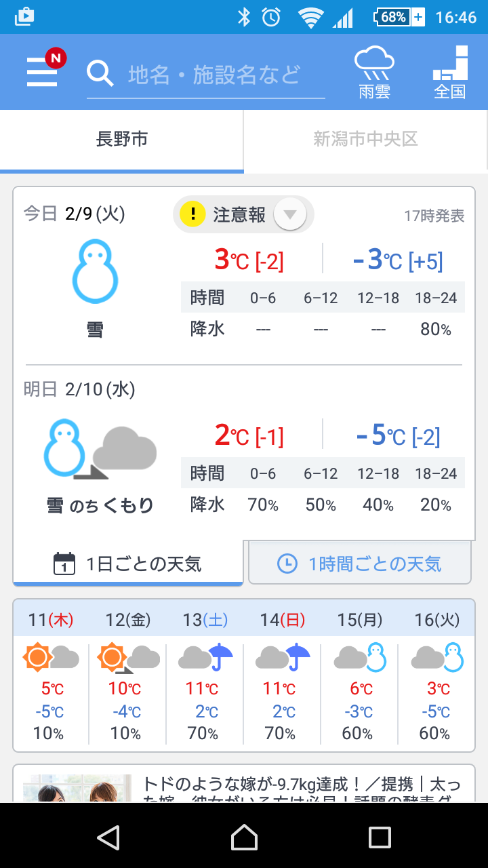Tap the search magnifier icon
The width and height of the screenshot is (488, 868).
tap(100, 73)
